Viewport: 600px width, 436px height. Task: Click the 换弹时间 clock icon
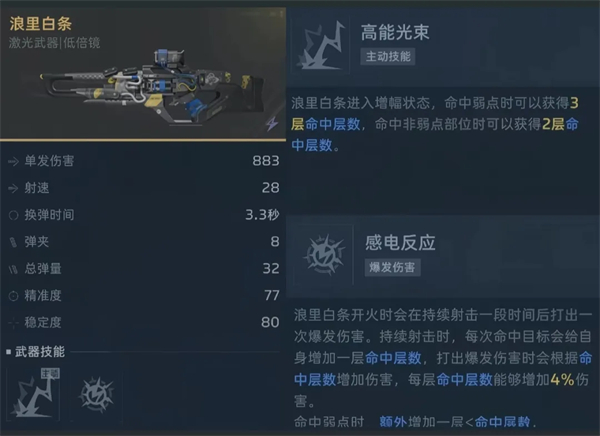point(13,215)
